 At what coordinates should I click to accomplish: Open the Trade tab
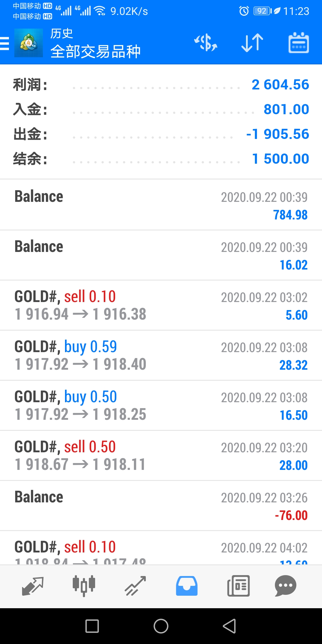(x=135, y=586)
